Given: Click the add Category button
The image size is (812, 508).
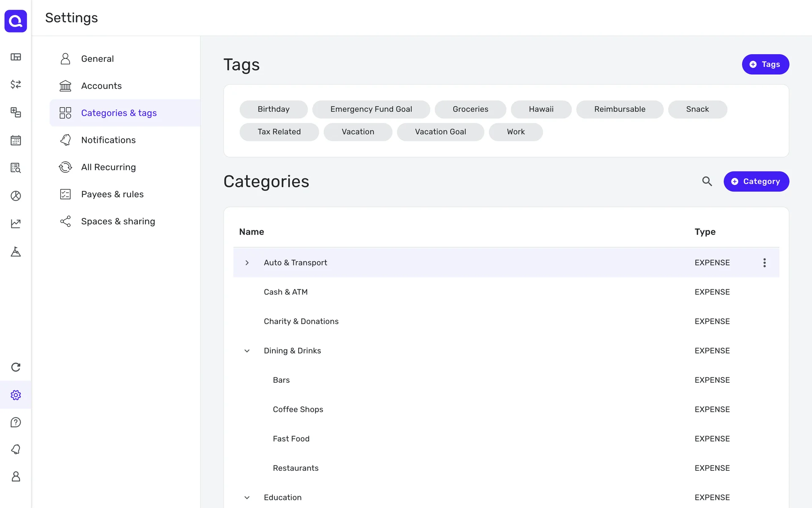Looking at the screenshot, I should click(x=756, y=181).
